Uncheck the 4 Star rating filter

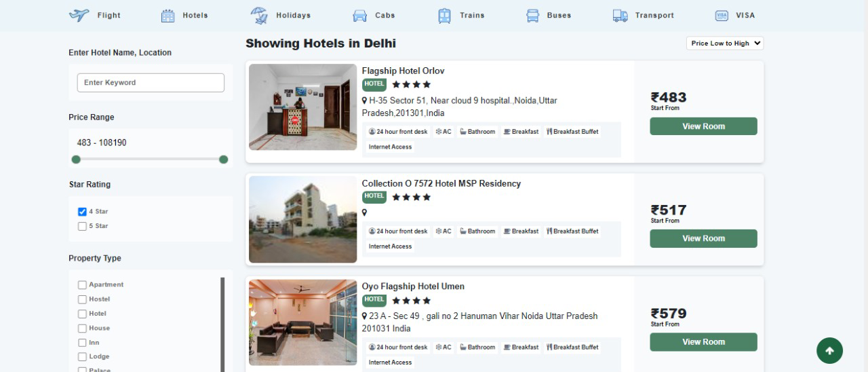(82, 212)
